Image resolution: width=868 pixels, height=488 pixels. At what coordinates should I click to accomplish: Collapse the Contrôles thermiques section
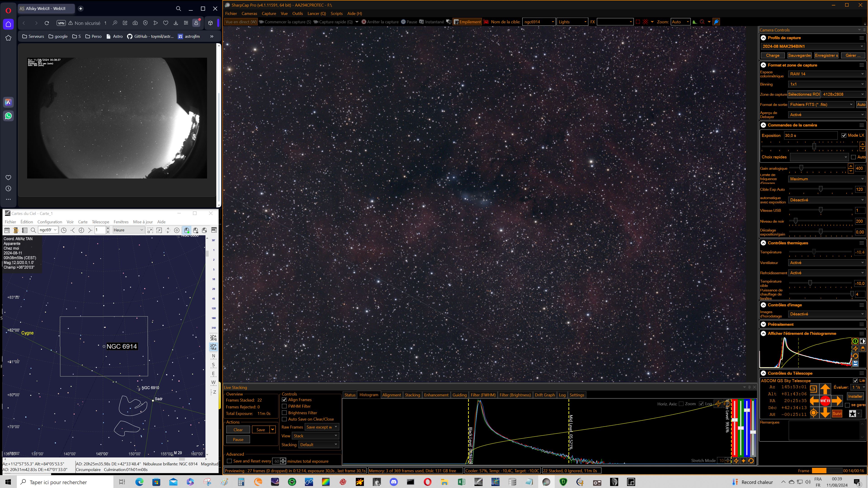point(764,243)
